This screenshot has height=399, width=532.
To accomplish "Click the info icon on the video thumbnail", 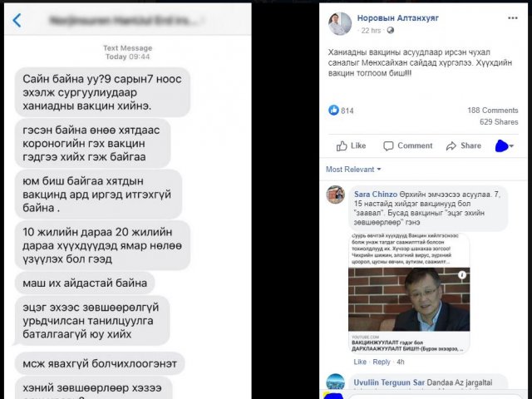I will (462, 275).
